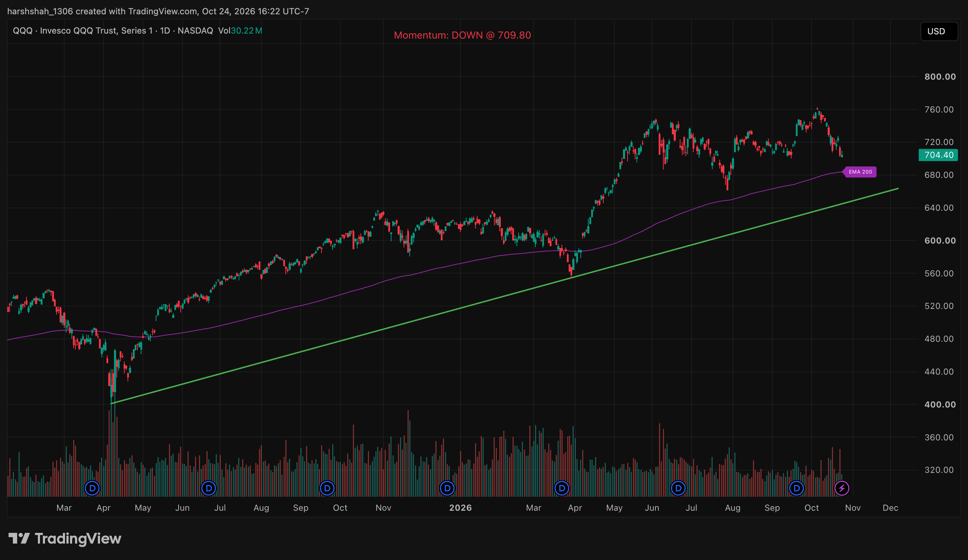Click the dividend marker icon near late March 2026
The image size is (968, 560).
pos(562,488)
